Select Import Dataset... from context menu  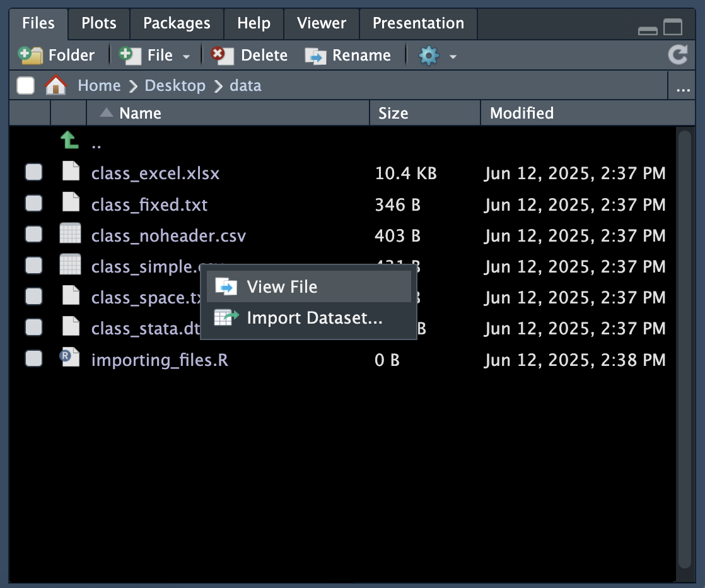click(314, 318)
